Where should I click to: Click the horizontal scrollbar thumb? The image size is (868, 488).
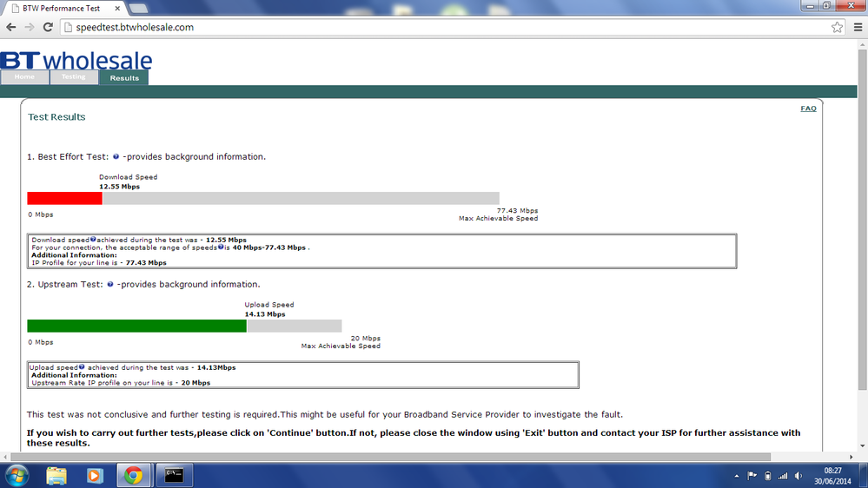pos(391,457)
